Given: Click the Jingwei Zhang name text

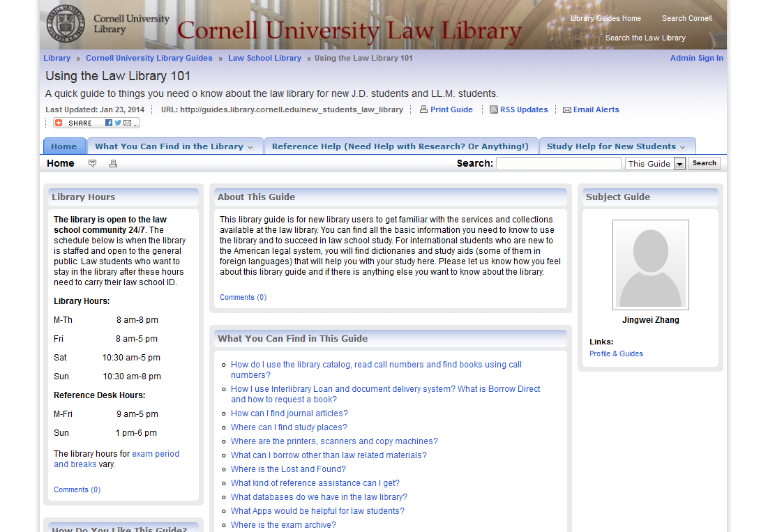Looking at the screenshot, I should pyautogui.click(x=650, y=320).
